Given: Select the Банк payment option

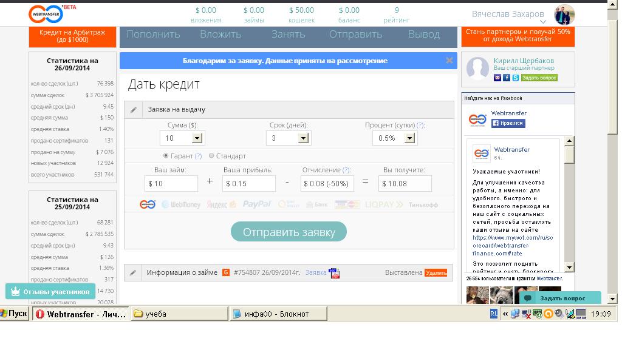Looking at the screenshot, I should click(317, 204).
